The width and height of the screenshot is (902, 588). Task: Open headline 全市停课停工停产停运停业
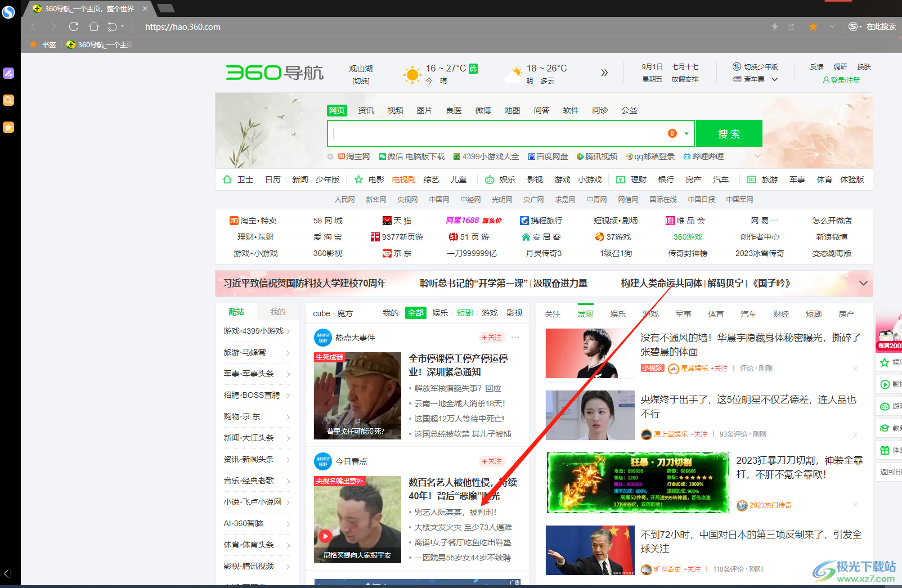[x=458, y=365]
